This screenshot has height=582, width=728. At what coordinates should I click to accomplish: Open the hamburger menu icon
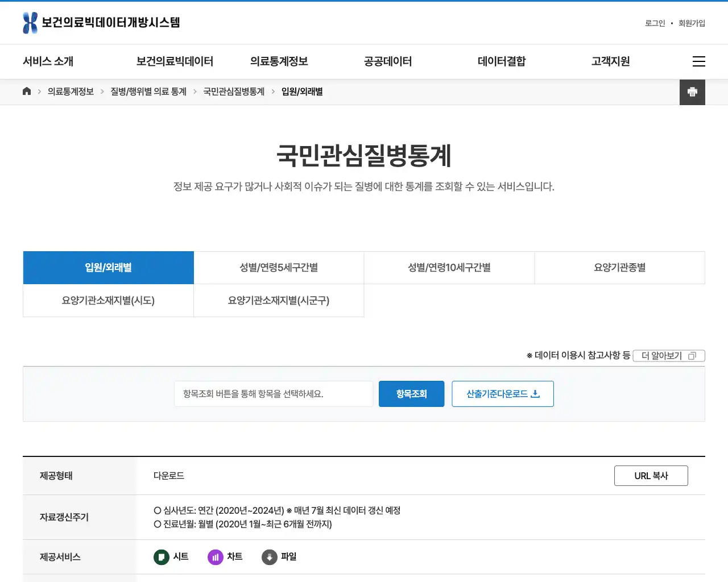[x=699, y=61]
